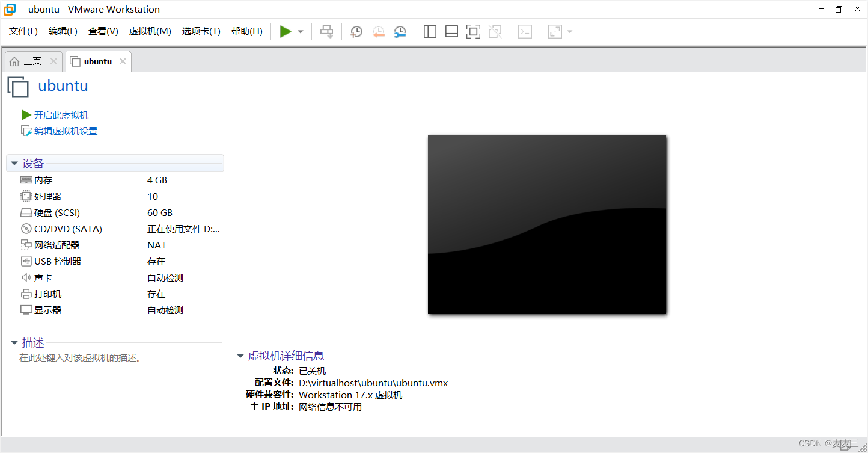The width and height of the screenshot is (868, 453).
Task: Click the NAT network value
Action: (157, 245)
